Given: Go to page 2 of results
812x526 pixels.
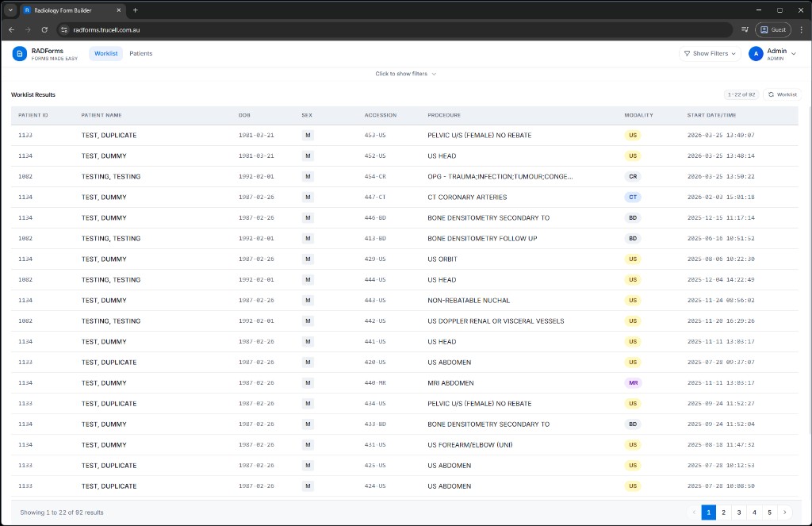Looking at the screenshot, I should click(723, 513).
